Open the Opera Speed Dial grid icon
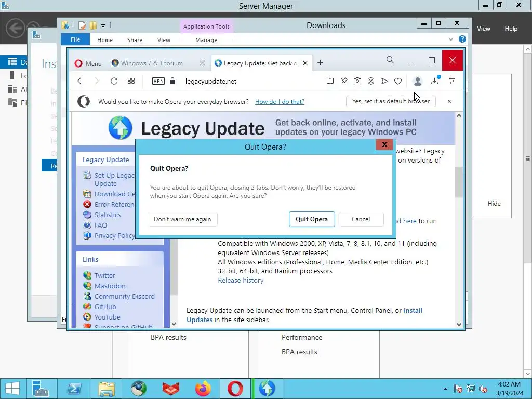Viewport: 532px width, 399px height. (131, 81)
